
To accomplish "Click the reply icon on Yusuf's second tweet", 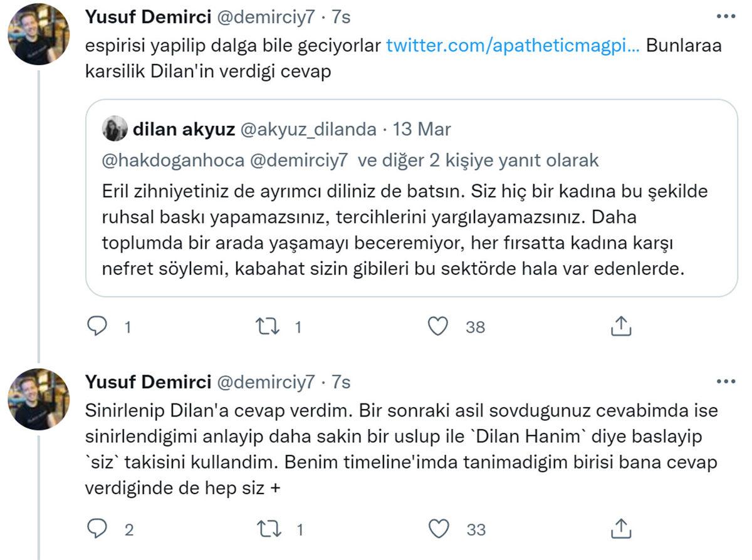I will [x=98, y=529].
